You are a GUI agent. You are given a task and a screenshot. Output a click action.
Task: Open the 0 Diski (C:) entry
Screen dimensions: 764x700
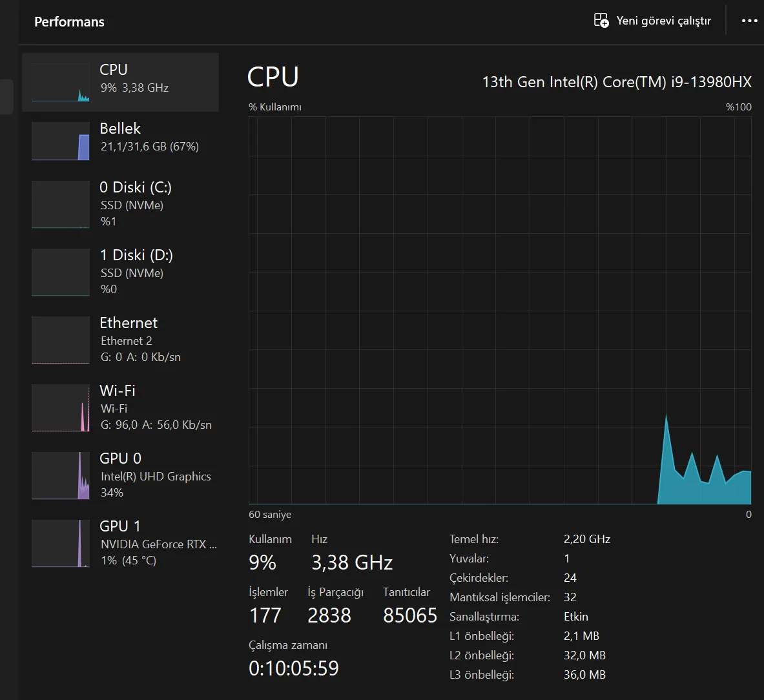120,204
